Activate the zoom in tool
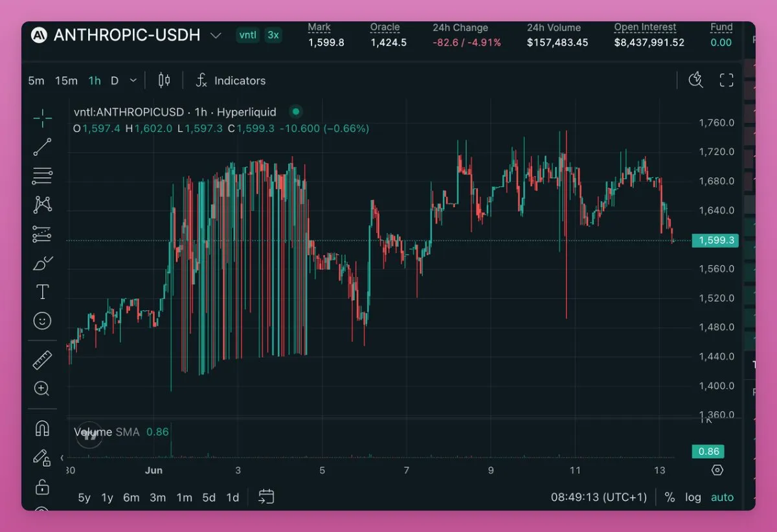The width and height of the screenshot is (777, 532). 42,388
